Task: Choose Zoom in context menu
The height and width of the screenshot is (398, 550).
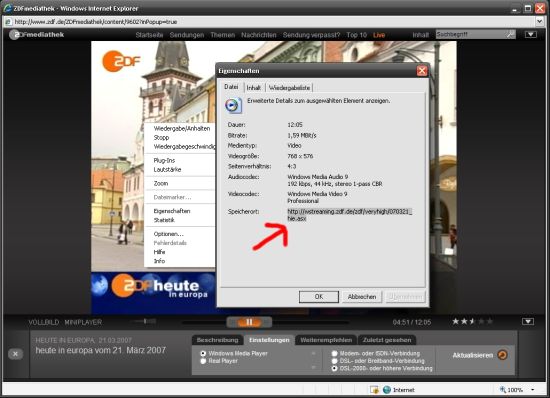Action: coord(161,183)
